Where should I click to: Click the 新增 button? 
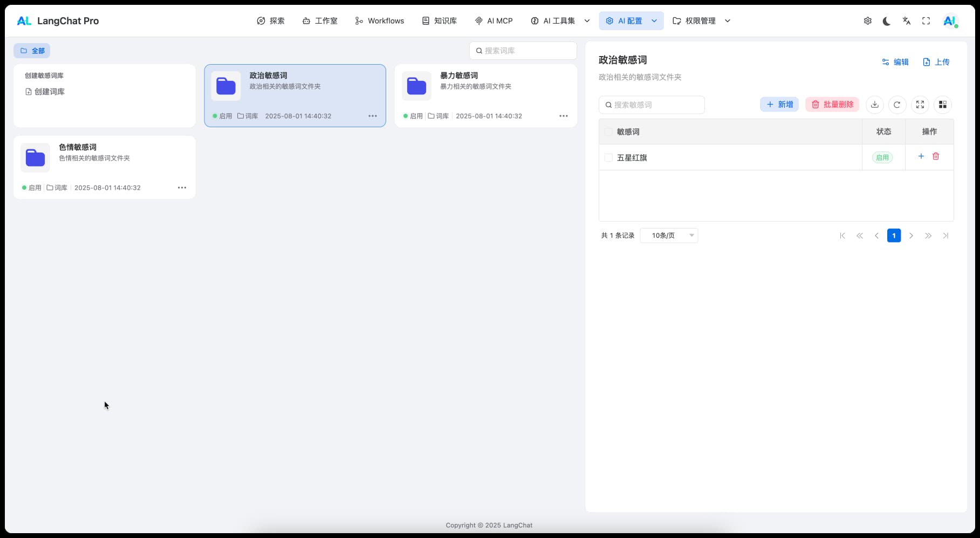click(779, 105)
